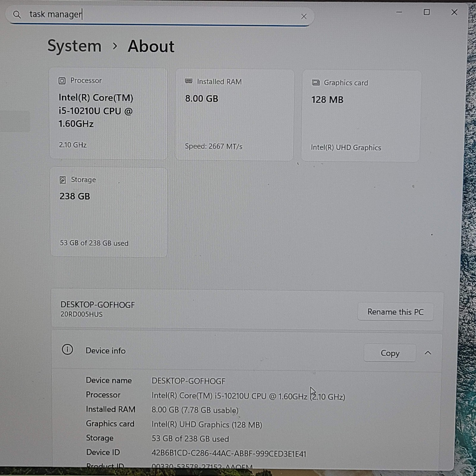476x476 pixels.
Task: Click the Storage drive icon
Action: coord(62,180)
